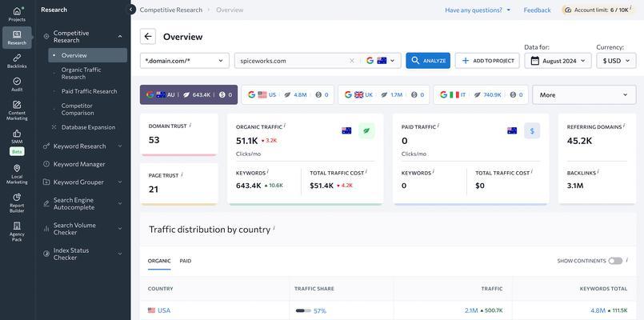644x320 pixels.
Task: Select the UK 1.7M region tab
Action: tap(384, 94)
